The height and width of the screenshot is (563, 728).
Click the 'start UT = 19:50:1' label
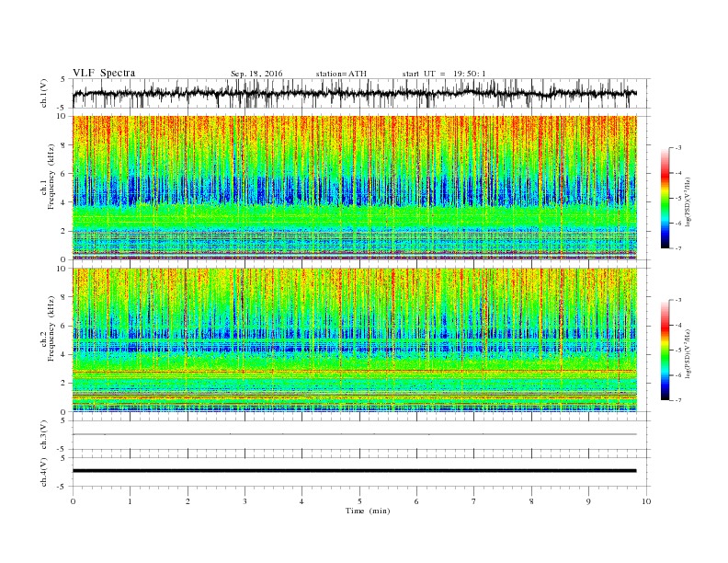coord(444,74)
